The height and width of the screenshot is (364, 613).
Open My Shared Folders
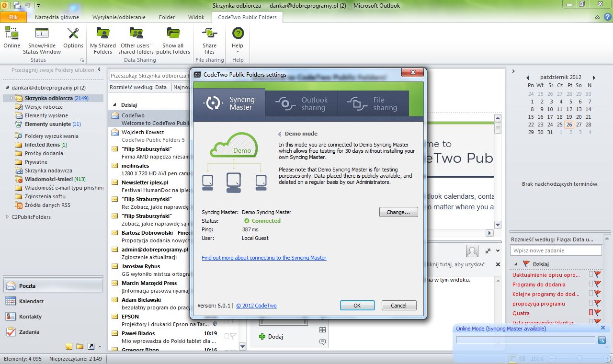coord(103,40)
